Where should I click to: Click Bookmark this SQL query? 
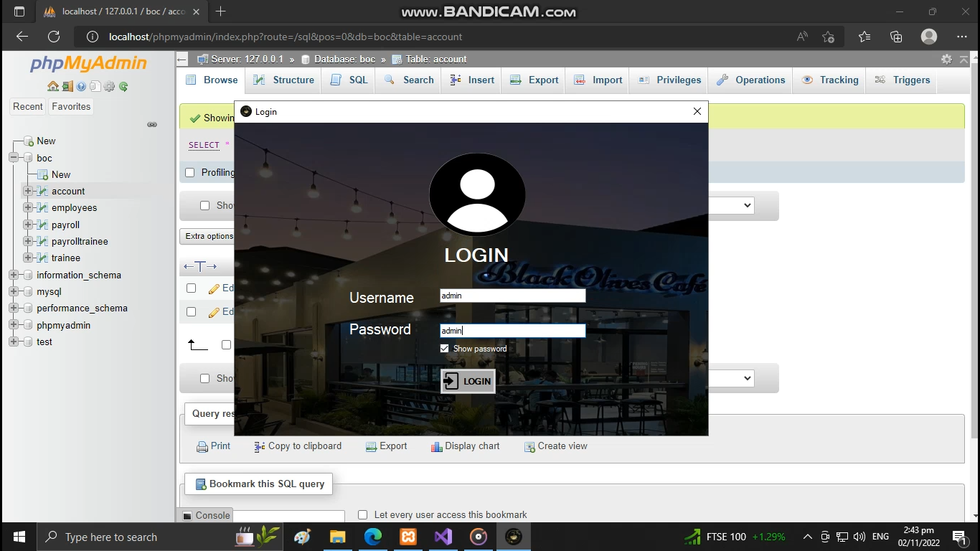pyautogui.click(x=258, y=484)
